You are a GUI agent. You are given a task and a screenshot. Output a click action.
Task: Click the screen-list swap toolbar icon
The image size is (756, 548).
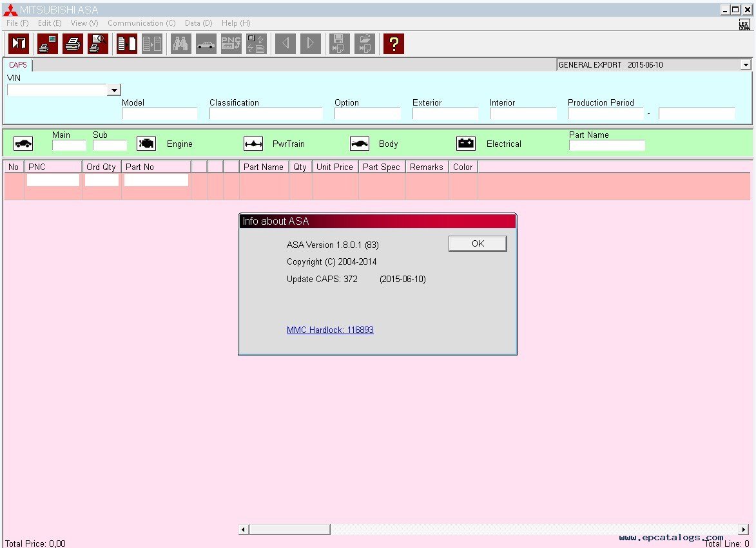click(x=256, y=44)
